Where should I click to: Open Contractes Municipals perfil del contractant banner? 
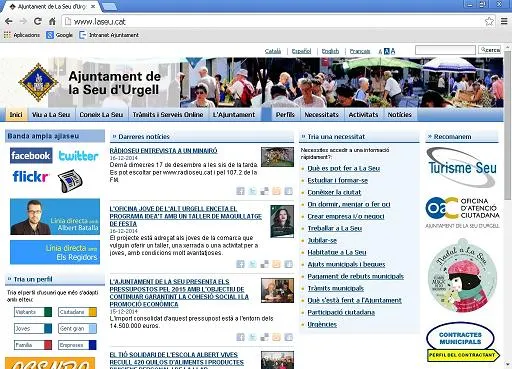tap(463, 343)
